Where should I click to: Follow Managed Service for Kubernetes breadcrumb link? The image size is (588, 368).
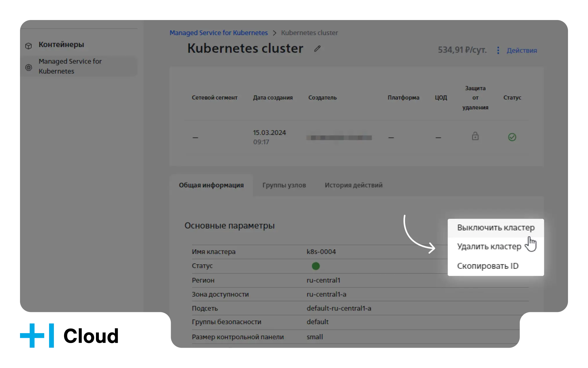point(219,33)
